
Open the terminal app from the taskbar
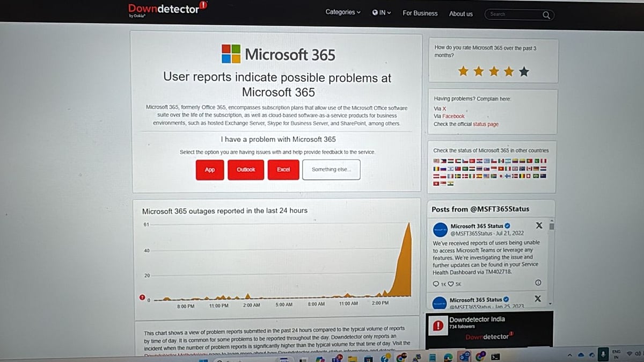coord(496,356)
